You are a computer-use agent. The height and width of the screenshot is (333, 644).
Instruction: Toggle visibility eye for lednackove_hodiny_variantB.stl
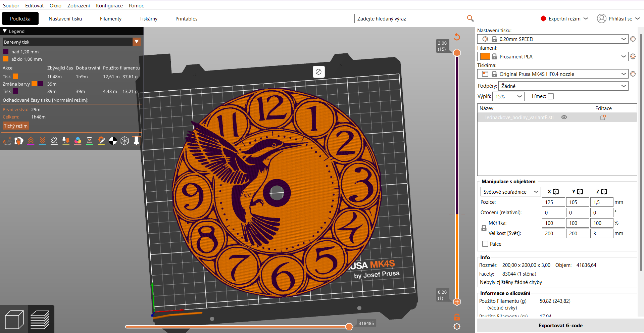pos(564,117)
